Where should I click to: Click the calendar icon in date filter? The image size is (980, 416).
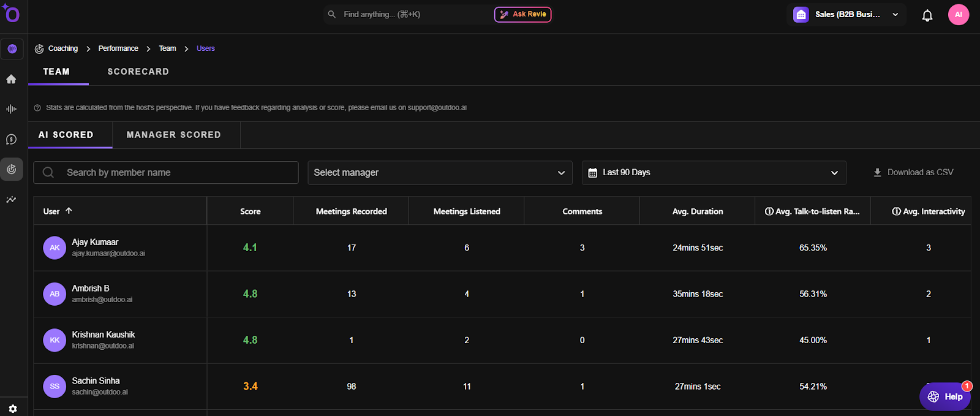pos(593,173)
